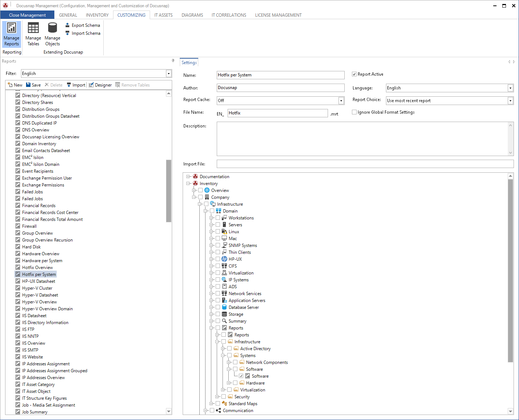The height and width of the screenshot is (420, 519).
Task: Click the Standard Maps icon
Action: click(x=224, y=403)
